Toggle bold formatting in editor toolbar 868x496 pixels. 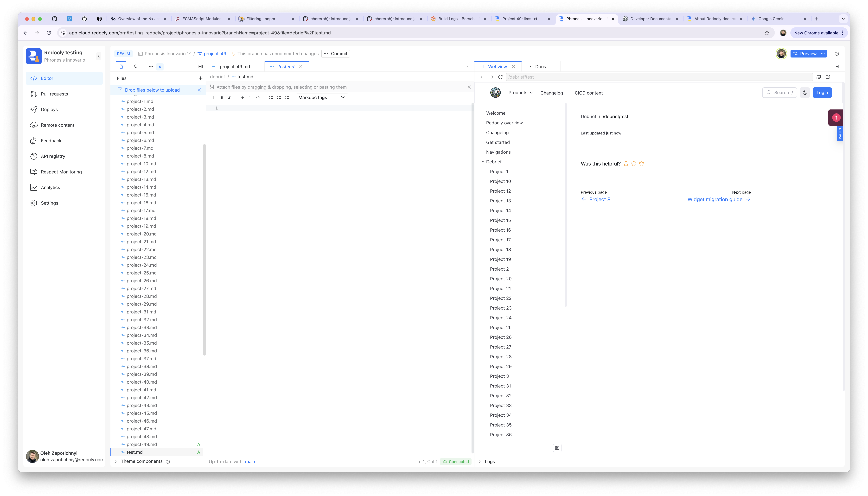click(222, 97)
